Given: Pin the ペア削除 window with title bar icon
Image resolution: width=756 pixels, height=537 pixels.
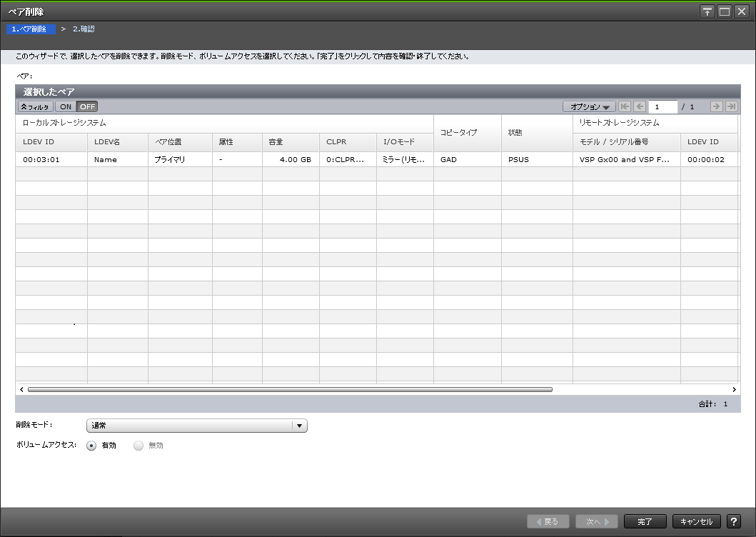Looking at the screenshot, I should tap(707, 11).
